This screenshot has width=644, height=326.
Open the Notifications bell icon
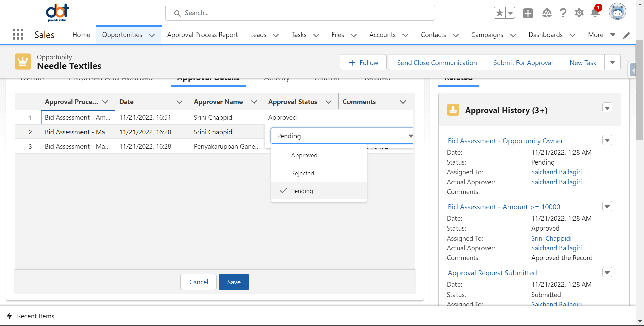(596, 13)
